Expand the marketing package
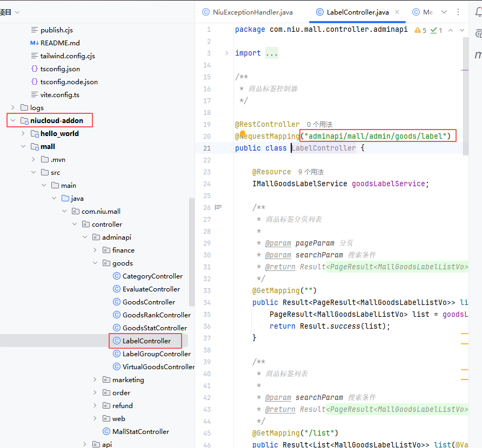This screenshot has height=448, width=482. (x=95, y=379)
